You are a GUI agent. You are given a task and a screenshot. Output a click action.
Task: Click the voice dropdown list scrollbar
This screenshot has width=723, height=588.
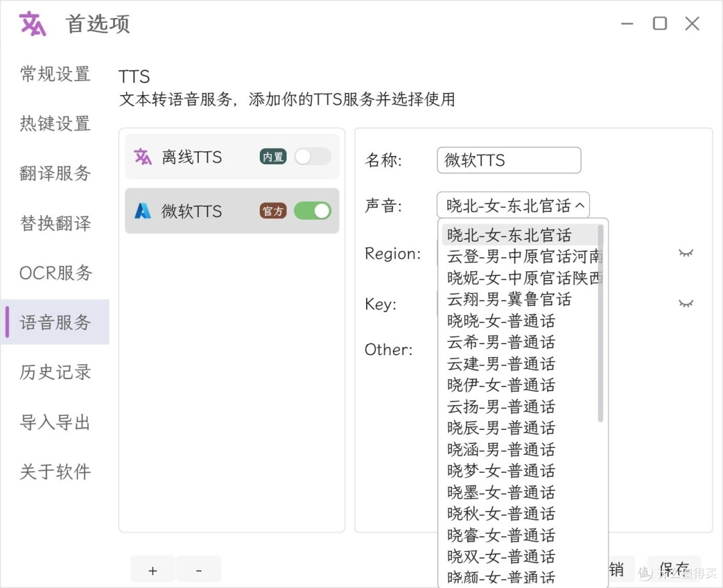coord(600,323)
